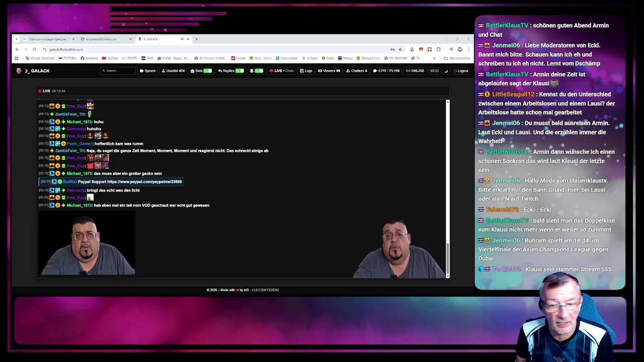Mute the GALACK tab audio icon
The height and width of the screenshot is (362, 644).
pyautogui.click(x=182, y=39)
